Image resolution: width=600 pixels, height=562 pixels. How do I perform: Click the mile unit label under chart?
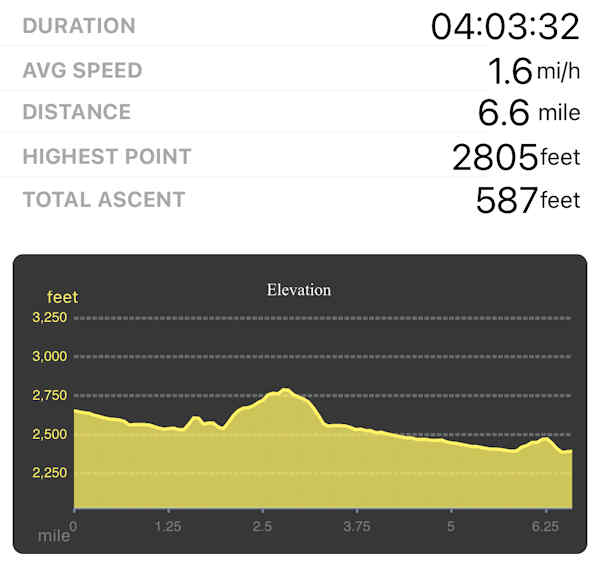(x=54, y=536)
